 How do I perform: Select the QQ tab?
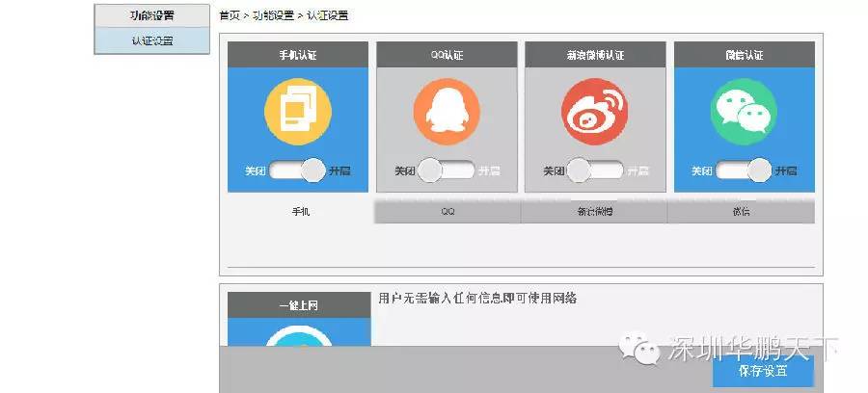point(448,212)
